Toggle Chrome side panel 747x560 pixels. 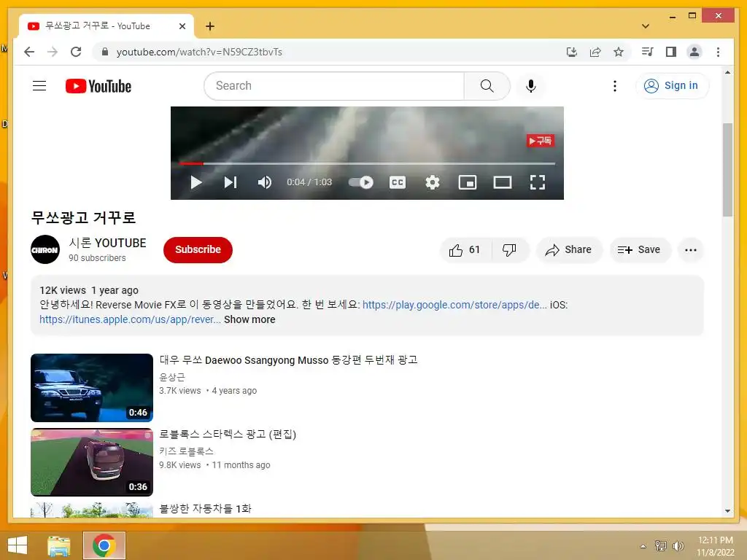pyautogui.click(x=671, y=52)
